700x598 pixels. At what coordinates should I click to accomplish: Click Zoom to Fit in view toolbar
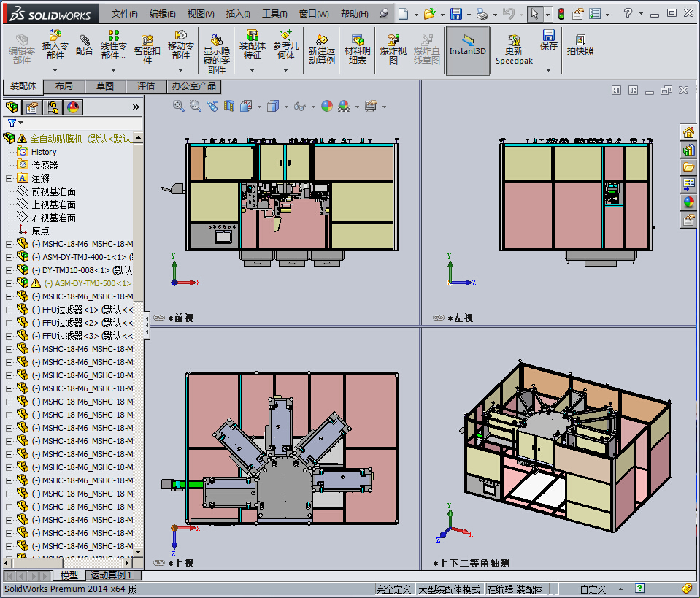[179, 106]
